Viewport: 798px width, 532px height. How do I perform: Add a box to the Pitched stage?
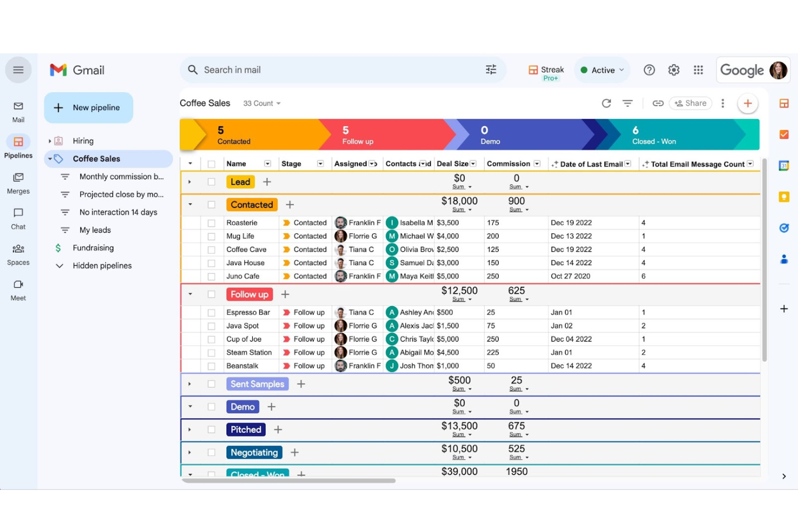(278, 430)
